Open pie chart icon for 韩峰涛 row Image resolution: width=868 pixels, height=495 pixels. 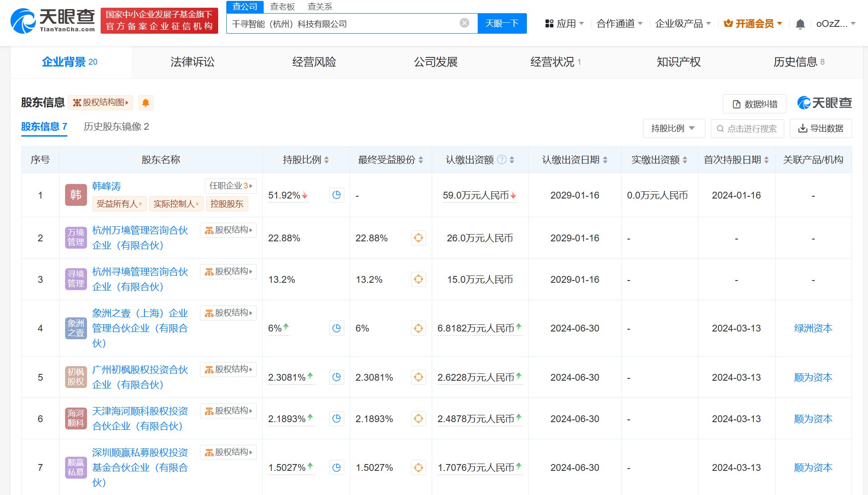point(337,195)
